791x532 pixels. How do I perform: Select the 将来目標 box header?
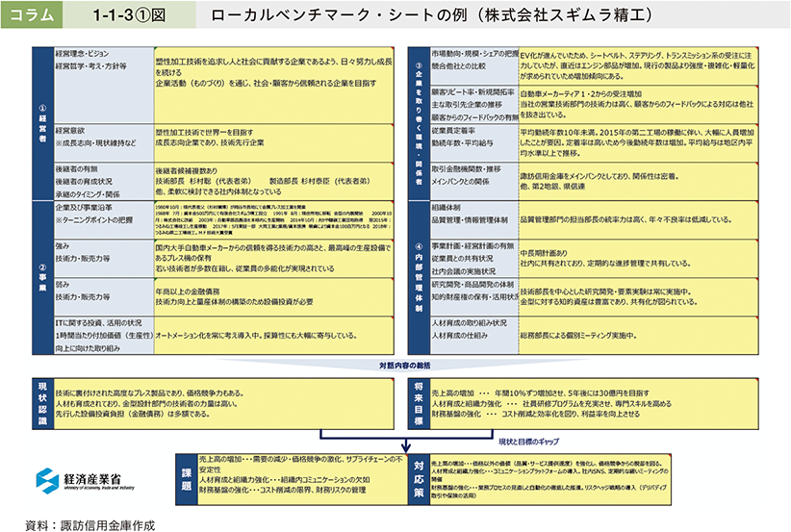click(x=419, y=403)
